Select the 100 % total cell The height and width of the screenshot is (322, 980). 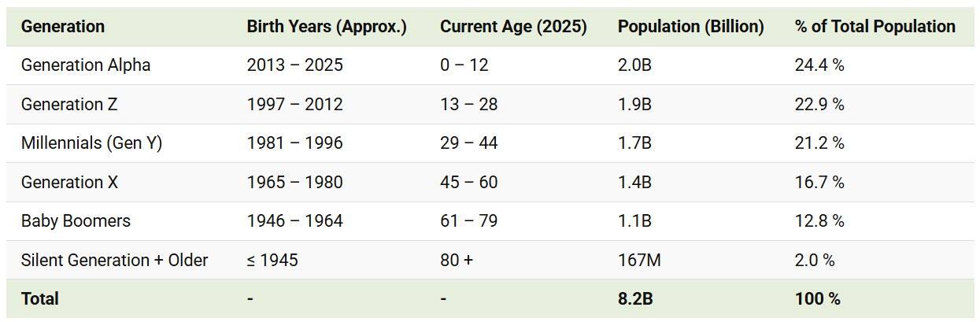[x=817, y=299]
